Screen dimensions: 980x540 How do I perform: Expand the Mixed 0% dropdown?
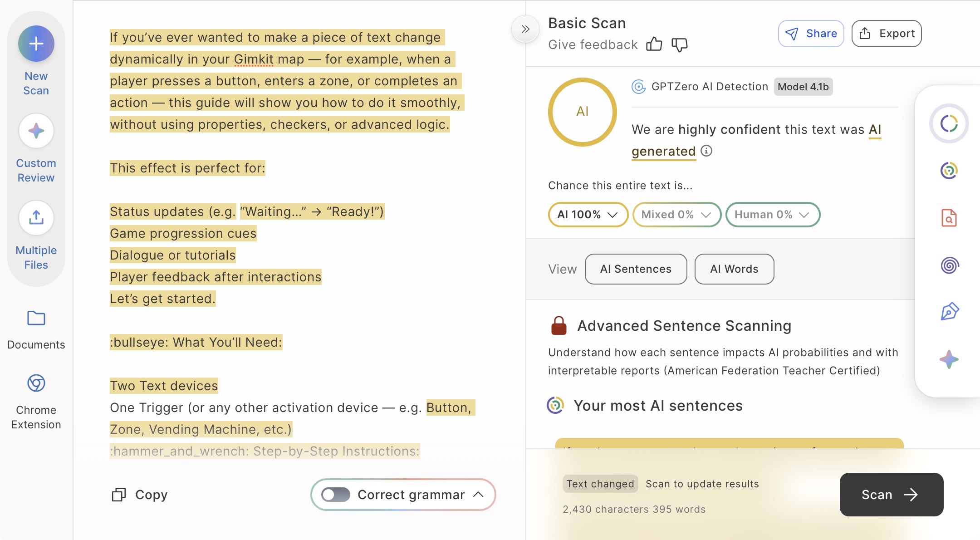coord(676,215)
